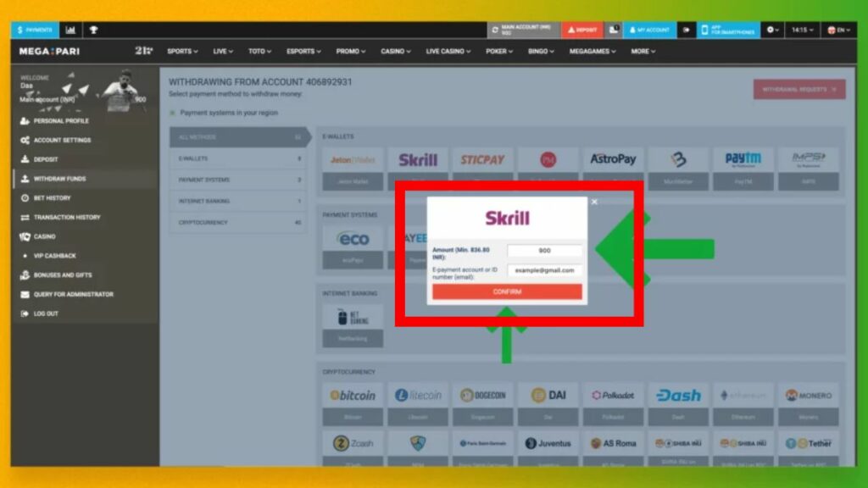Choose MuchBetter payment method
The image size is (868, 488).
(x=678, y=169)
